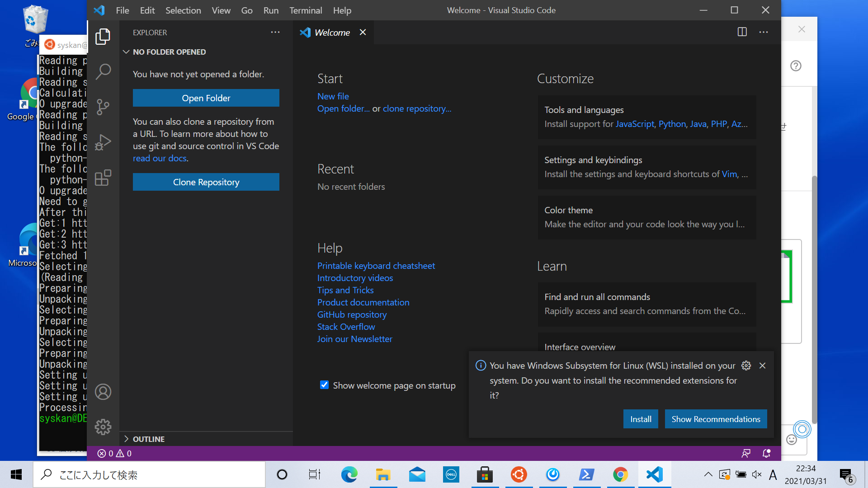
Task: Click the feedback icon in status bar
Action: [x=746, y=453]
